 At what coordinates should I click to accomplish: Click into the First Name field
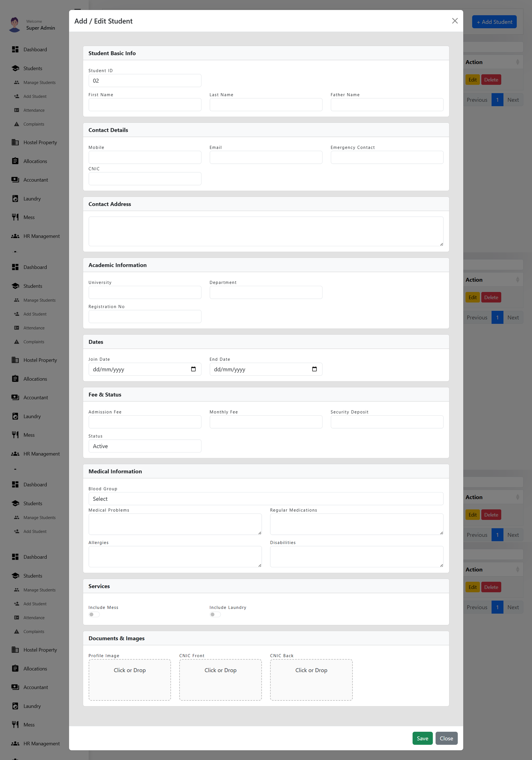click(x=145, y=104)
